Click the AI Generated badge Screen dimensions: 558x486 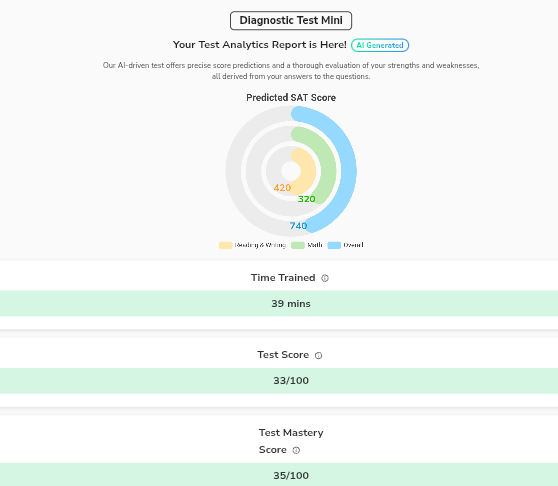(x=380, y=45)
